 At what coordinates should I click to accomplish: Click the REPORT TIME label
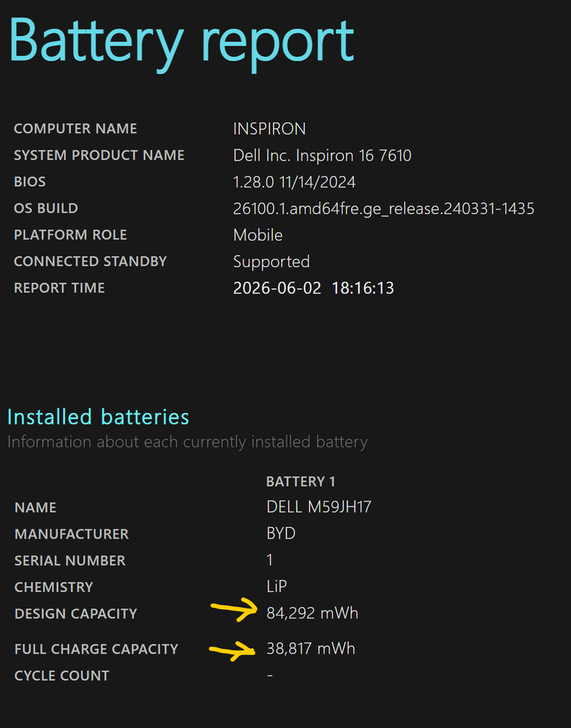59,288
